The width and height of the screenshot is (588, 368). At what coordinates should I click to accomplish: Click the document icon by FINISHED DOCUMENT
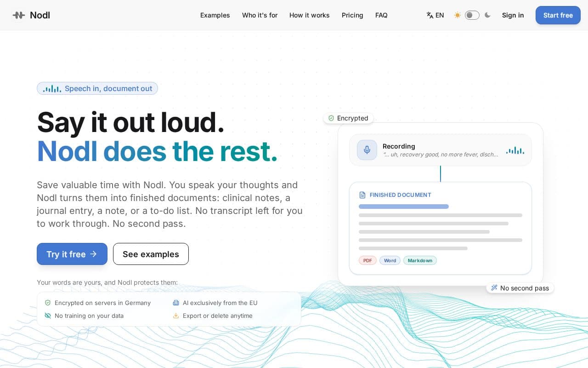click(362, 195)
